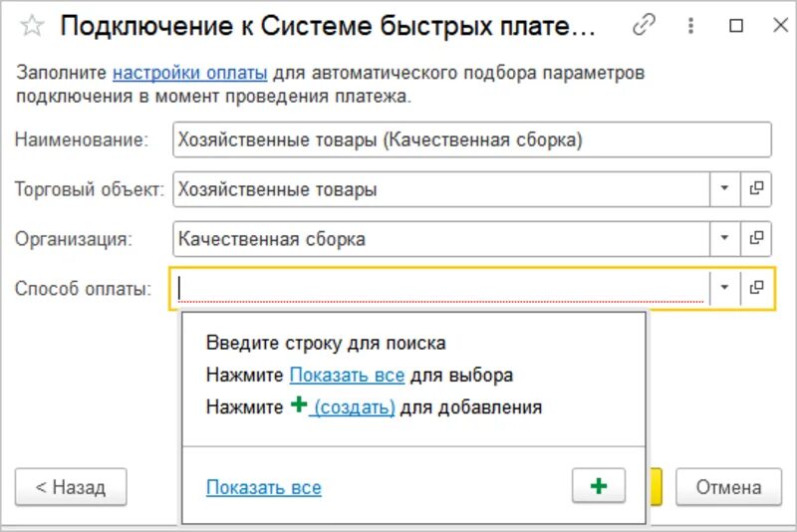Go back with the Назад button
This screenshot has width=797, height=532.
click(71, 487)
